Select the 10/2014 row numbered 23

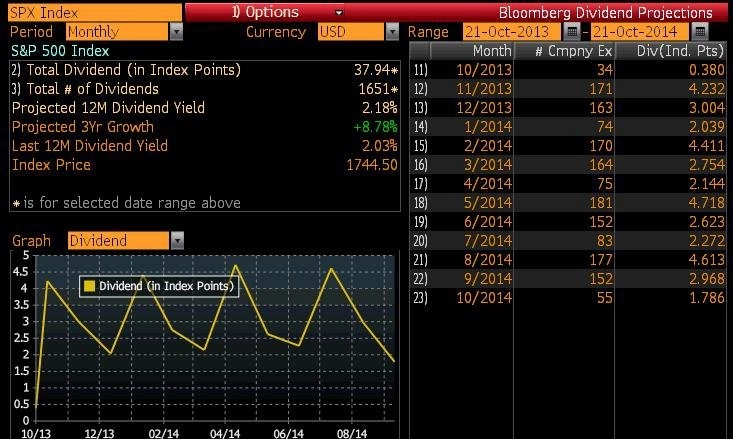tap(568, 298)
